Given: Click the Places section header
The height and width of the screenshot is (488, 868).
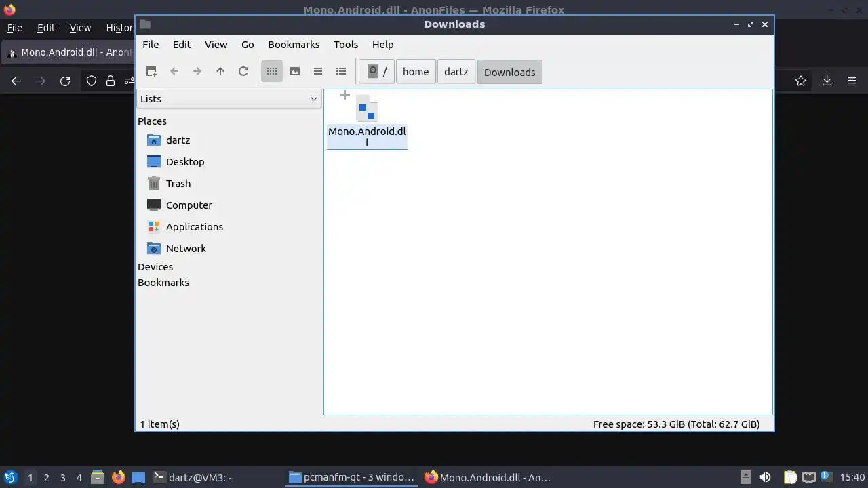Looking at the screenshot, I should [x=152, y=121].
